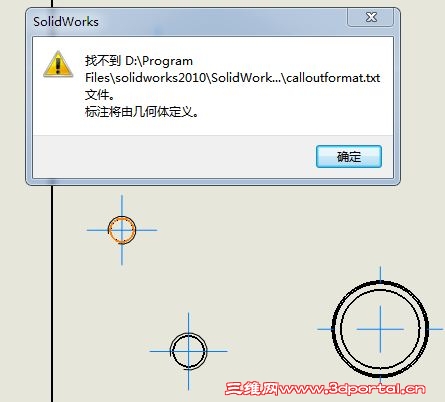Click the 确定 button to confirm

pyautogui.click(x=349, y=156)
